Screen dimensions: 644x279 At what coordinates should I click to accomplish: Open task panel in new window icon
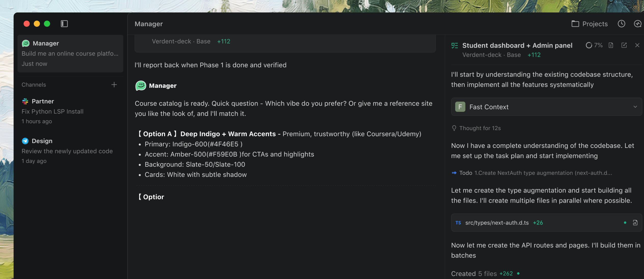(624, 45)
